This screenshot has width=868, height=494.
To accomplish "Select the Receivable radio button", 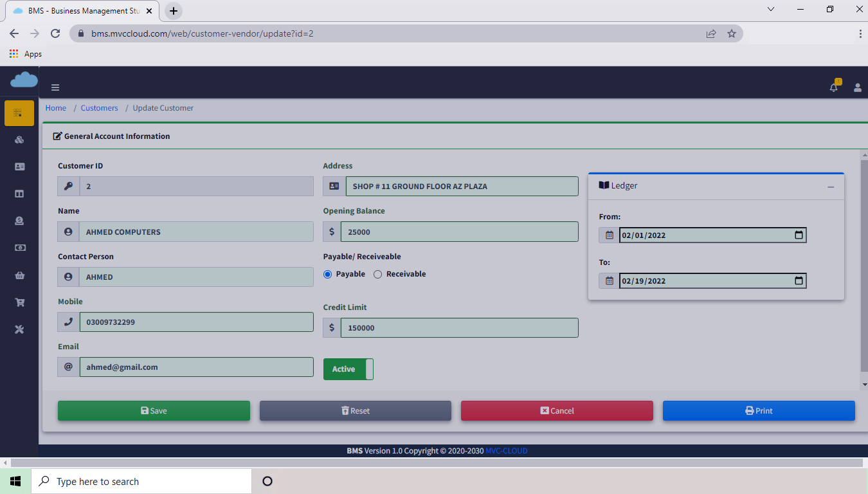I will tap(378, 274).
